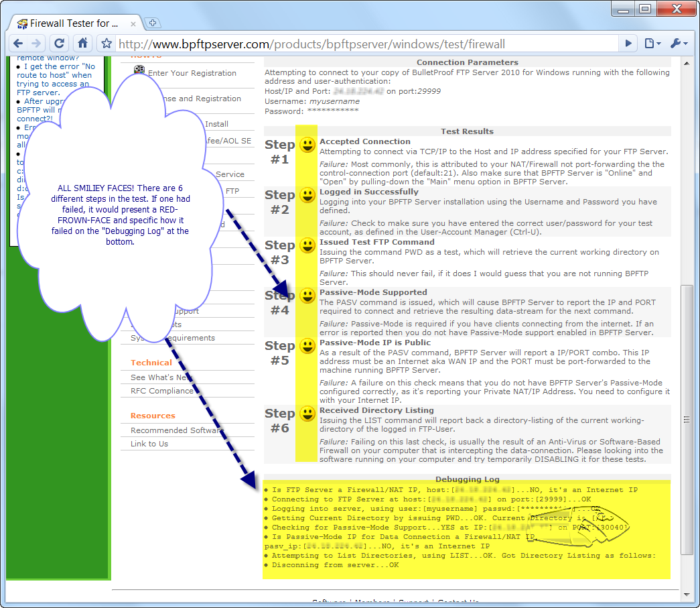Screen dimensions: 700x608
Task: Click the vertical scrollbar thumb
Action: tap(687, 420)
